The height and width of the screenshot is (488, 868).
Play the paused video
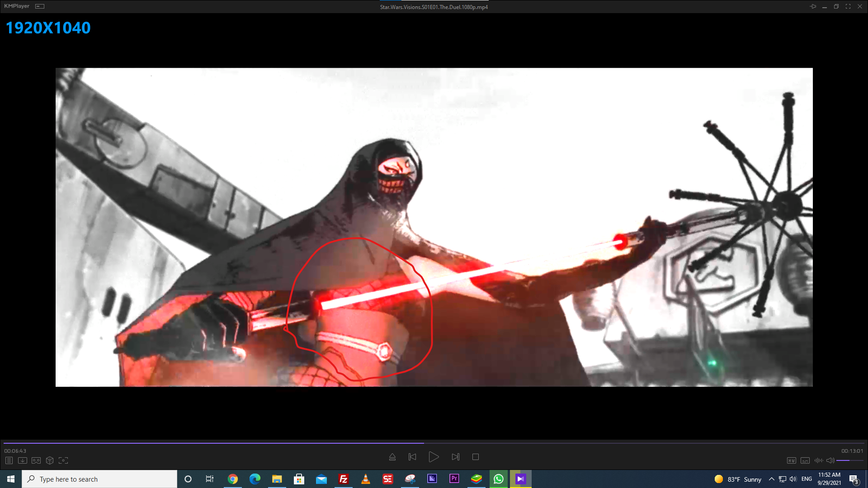[x=434, y=457]
